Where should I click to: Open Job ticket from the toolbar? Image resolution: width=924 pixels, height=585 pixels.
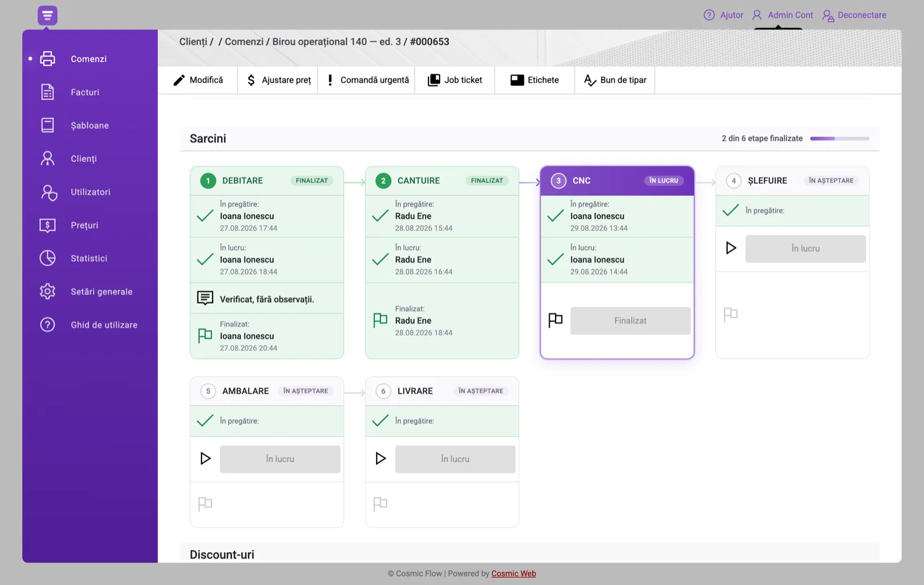click(x=454, y=80)
